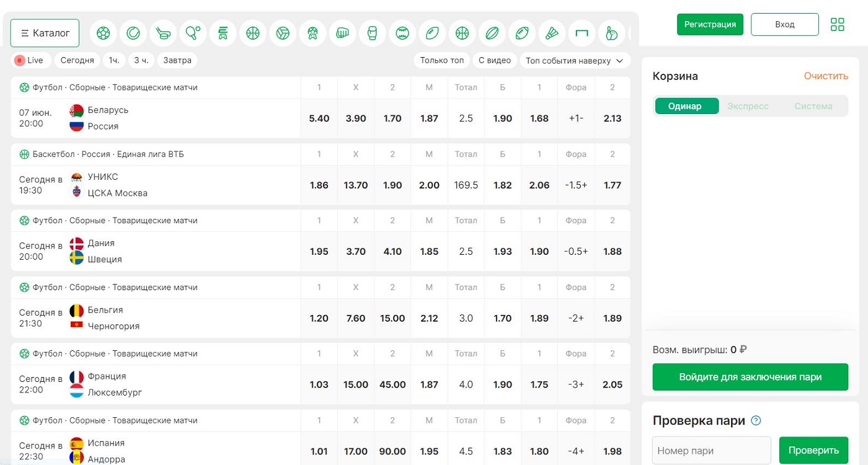The image size is (868, 465).
Task: Enable the 3 ч. time filter
Action: (x=141, y=60)
